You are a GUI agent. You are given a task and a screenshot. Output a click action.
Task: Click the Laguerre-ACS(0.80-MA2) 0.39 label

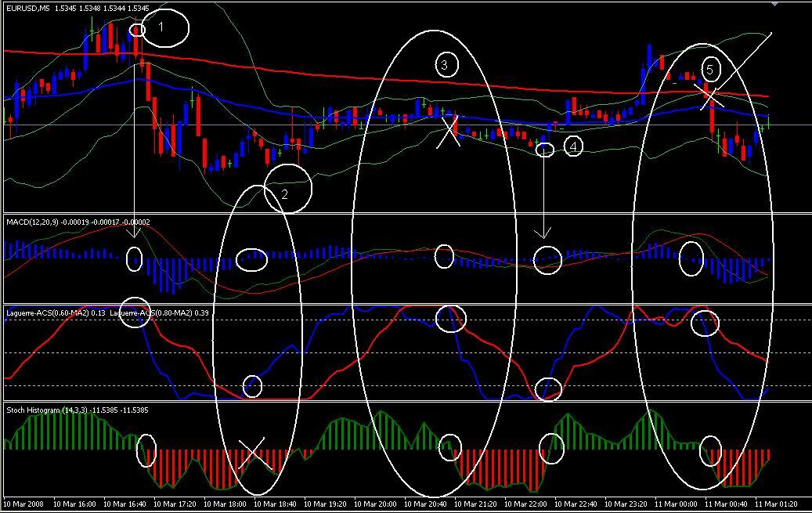(160, 313)
